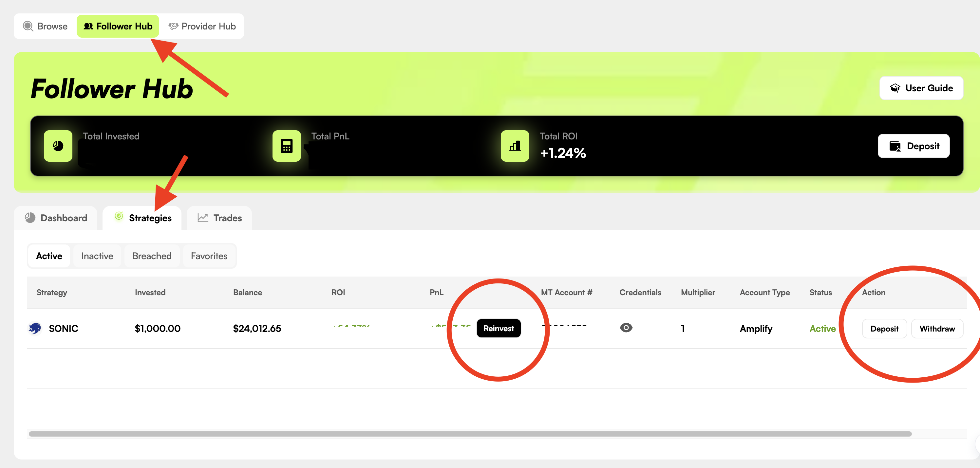Click the $1,000.00 invested value

(x=158, y=329)
